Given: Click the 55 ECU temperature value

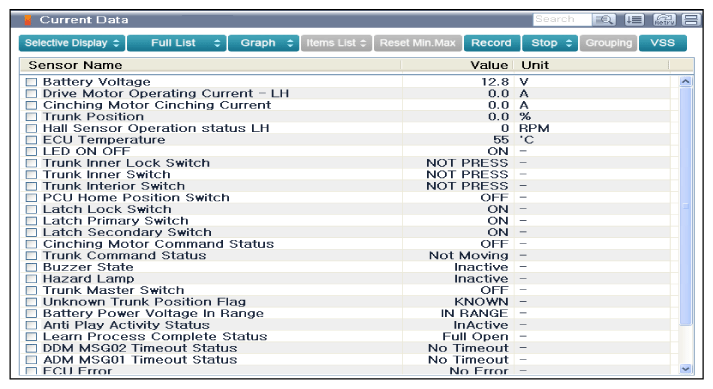Looking at the screenshot, I should (x=501, y=140).
